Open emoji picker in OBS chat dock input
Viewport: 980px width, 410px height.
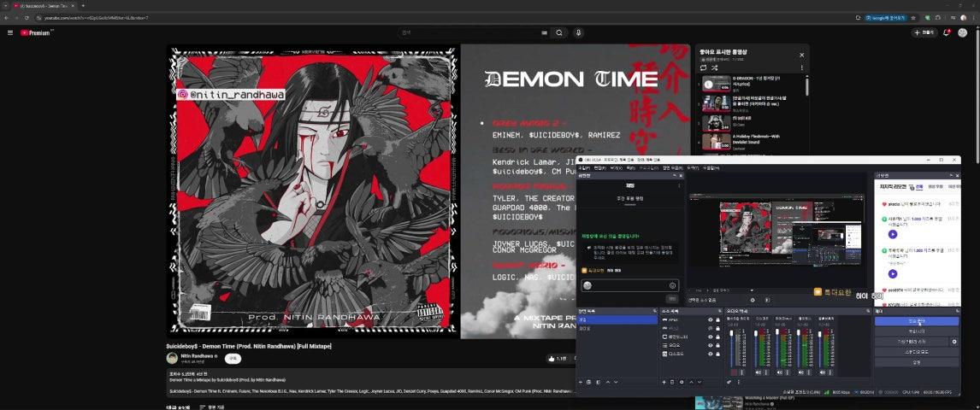[672, 286]
